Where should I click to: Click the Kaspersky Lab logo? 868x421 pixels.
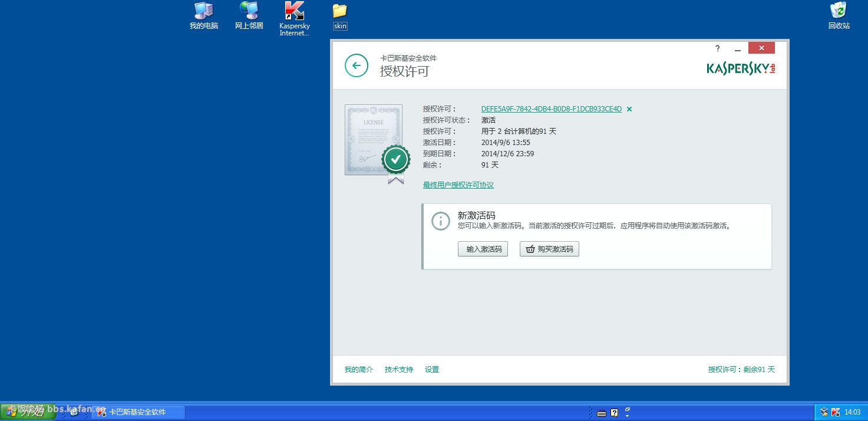741,68
